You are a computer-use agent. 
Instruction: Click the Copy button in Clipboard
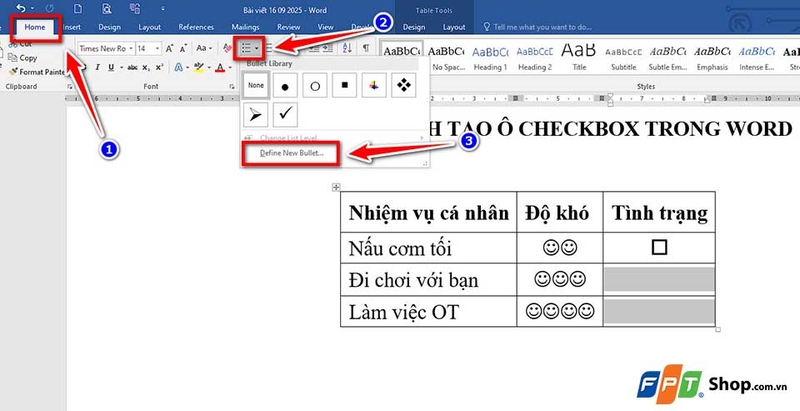point(23,58)
